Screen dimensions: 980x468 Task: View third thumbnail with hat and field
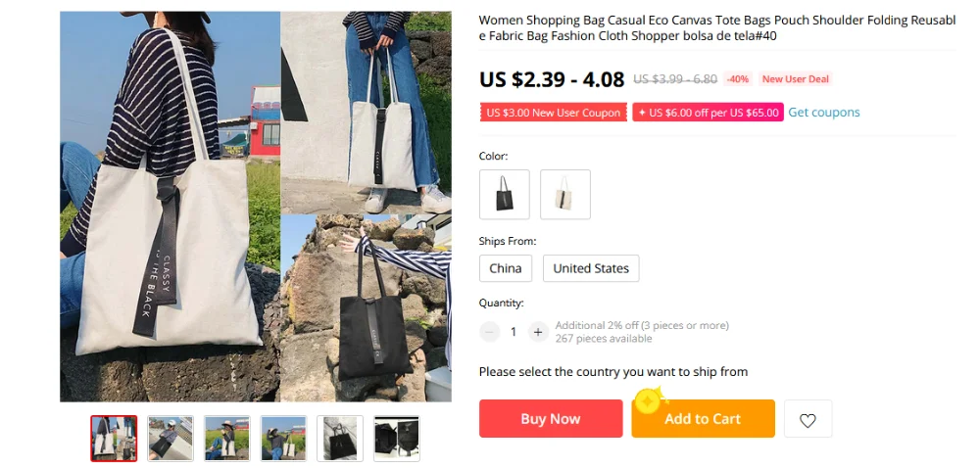click(x=227, y=439)
